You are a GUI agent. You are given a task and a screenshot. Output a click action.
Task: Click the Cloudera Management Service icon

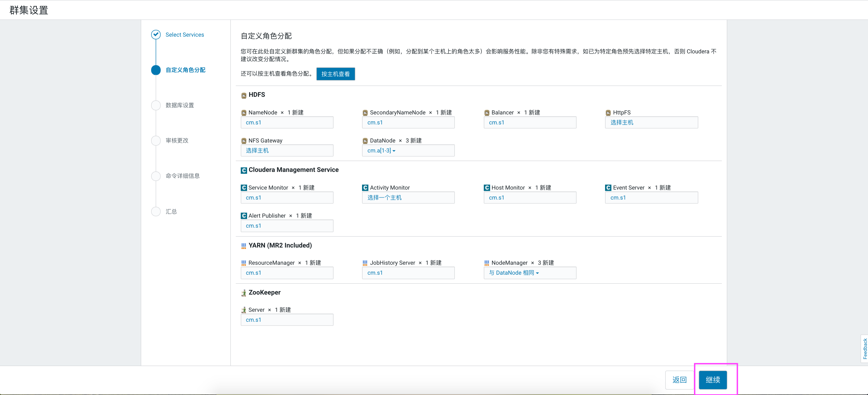point(244,170)
